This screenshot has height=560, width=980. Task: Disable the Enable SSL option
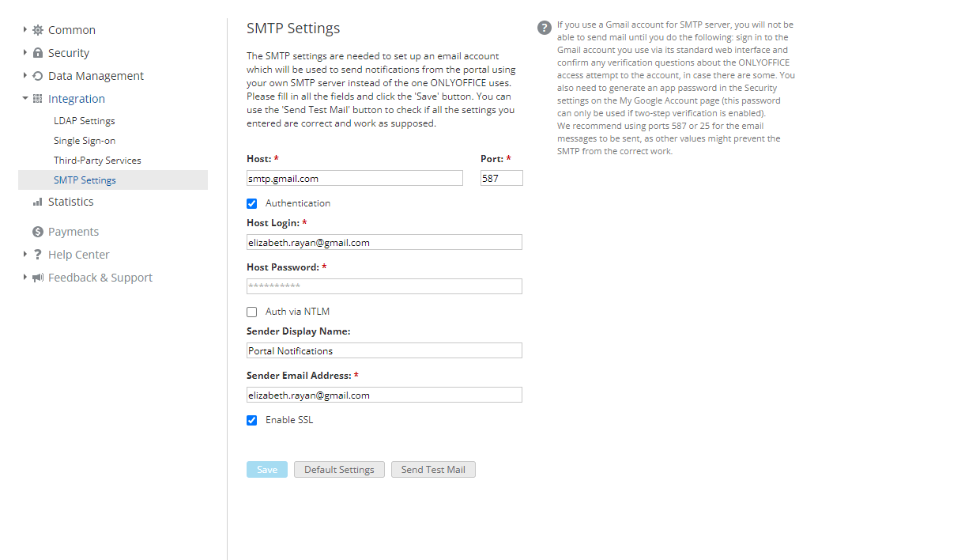pyautogui.click(x=251, y=420)
